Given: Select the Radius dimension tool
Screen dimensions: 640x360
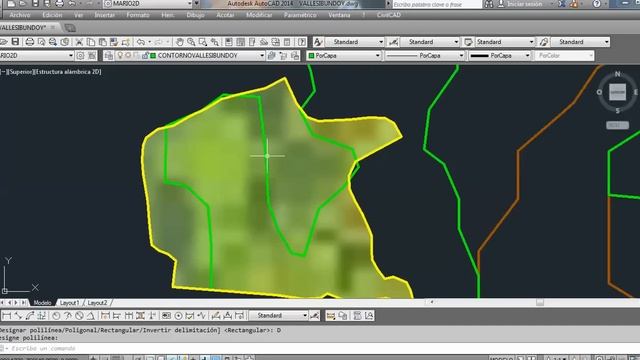Looking at the screenshot, I should tap(56, 316).
